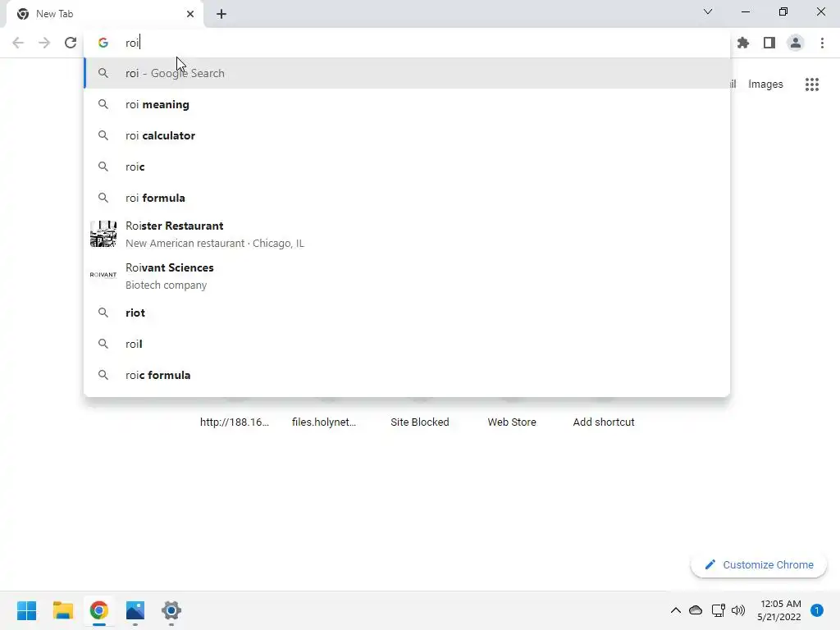
Task: Click the search icon beside 'riot'
Action: [103, 313]
